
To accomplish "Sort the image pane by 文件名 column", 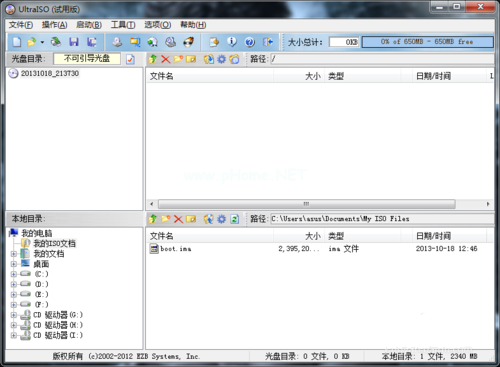I will [210, 76].
